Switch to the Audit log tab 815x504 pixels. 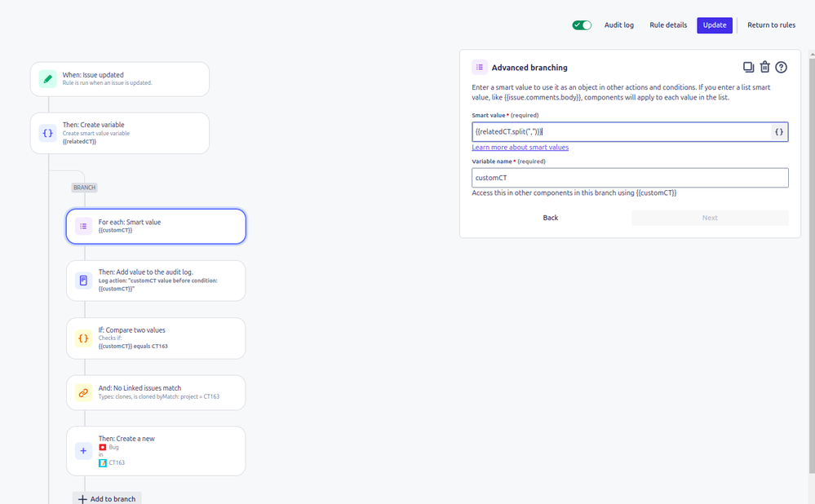pyautogui.click(x=618, y=25)
